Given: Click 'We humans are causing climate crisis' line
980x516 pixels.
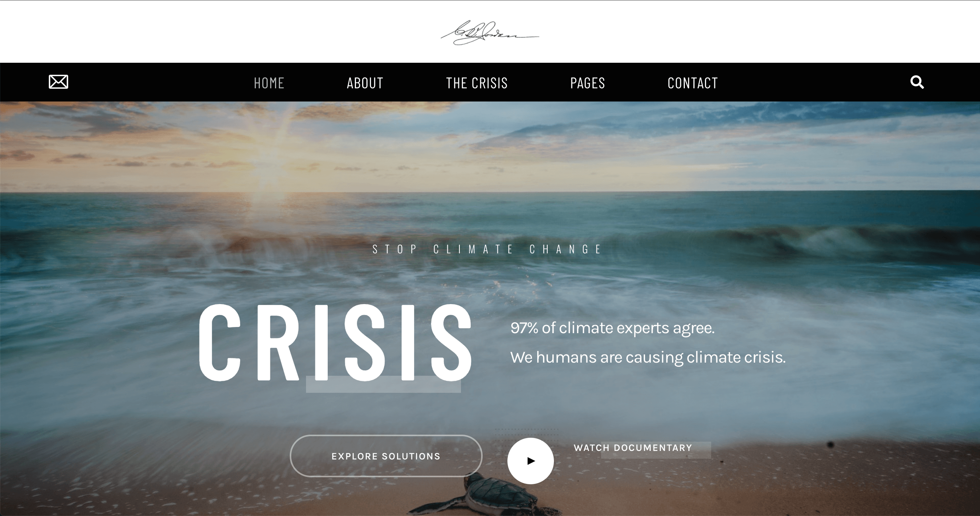Looking at the screenshot, I should [648, 357].
